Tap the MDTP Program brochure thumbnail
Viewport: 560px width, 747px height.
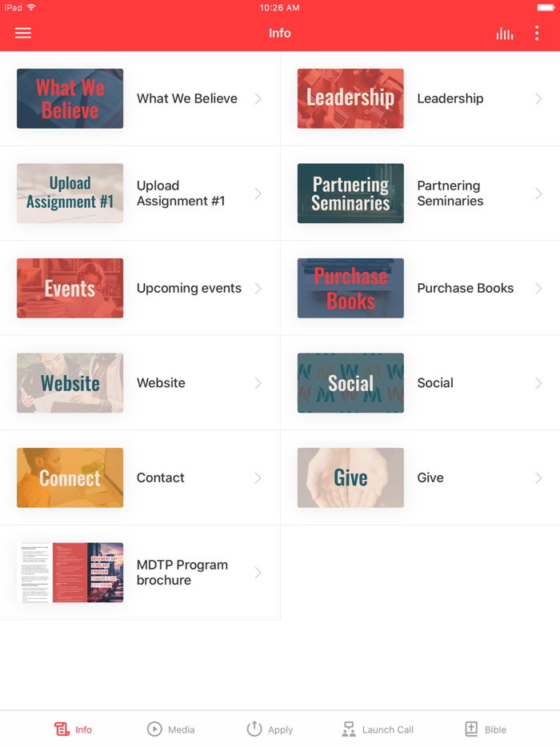[x=70, y=573]
